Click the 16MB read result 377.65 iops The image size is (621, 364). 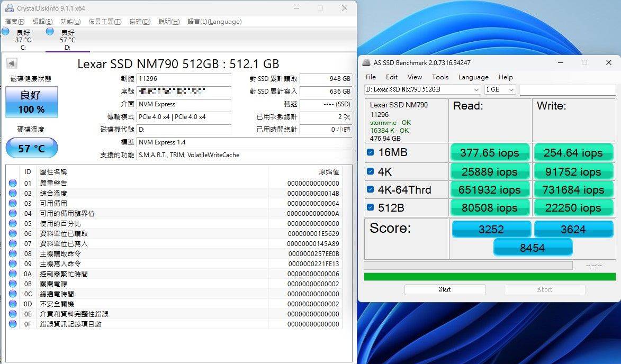click(490, 153)
